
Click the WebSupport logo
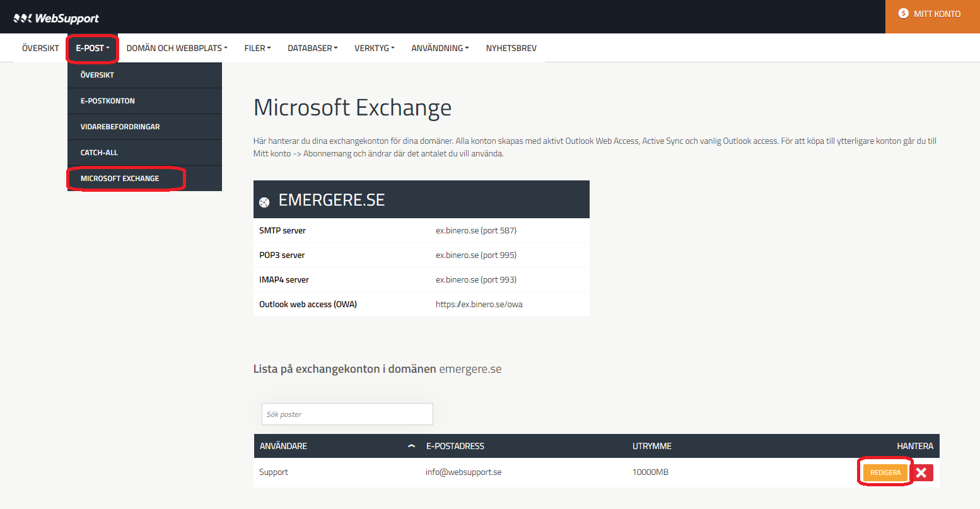coord(56,18)
